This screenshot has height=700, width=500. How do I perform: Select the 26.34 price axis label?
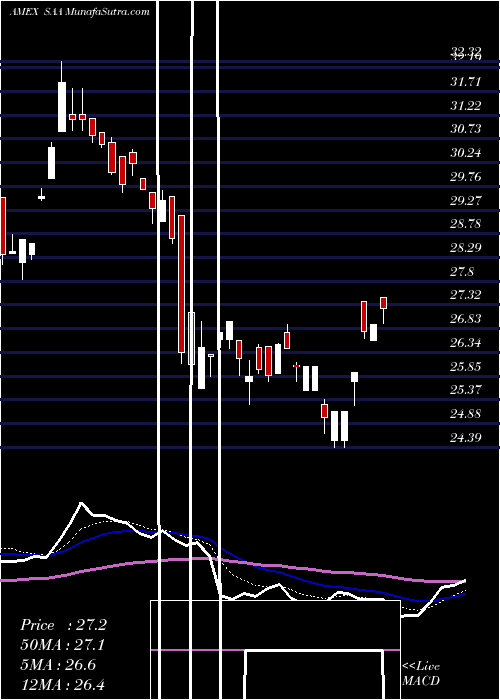point(466,343)
